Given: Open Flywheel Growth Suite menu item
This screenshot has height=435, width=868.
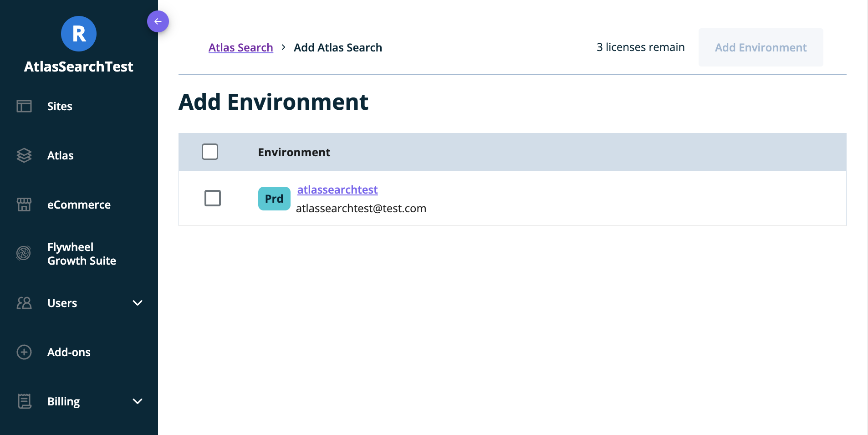Looking at the screenshot, I should point(82,254).
